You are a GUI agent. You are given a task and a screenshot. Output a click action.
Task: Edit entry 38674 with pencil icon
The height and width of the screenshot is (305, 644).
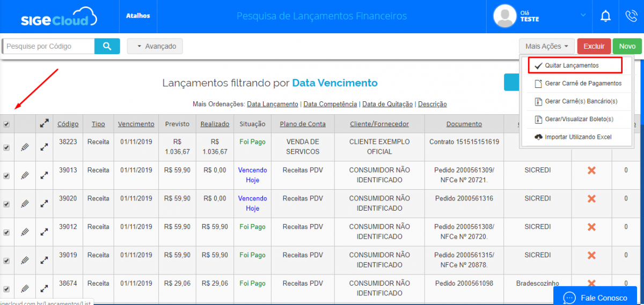click(x=25, y=288)
